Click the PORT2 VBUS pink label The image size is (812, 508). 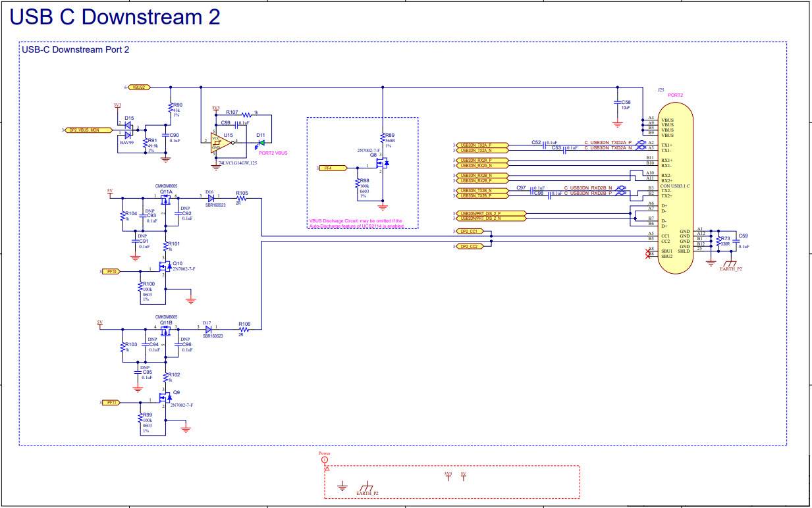point(273,153)
